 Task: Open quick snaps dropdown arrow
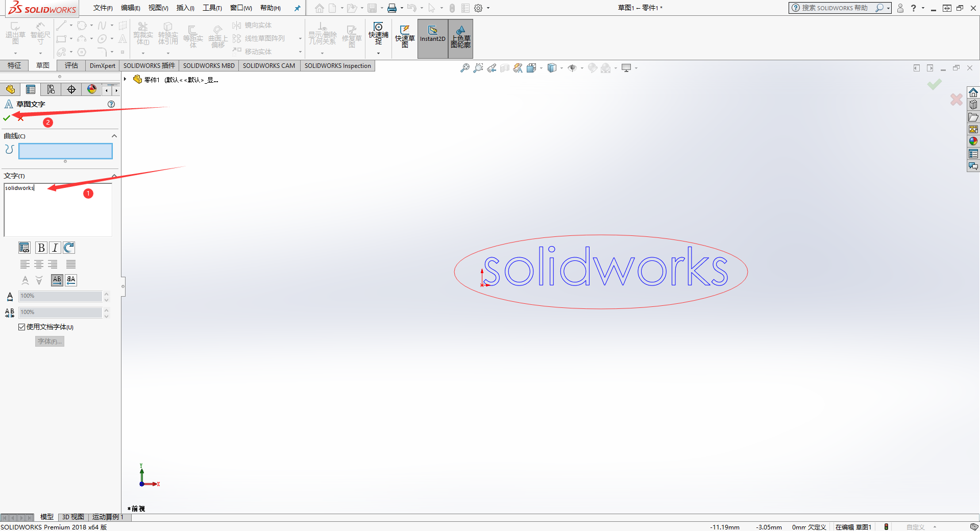[378, 53]
